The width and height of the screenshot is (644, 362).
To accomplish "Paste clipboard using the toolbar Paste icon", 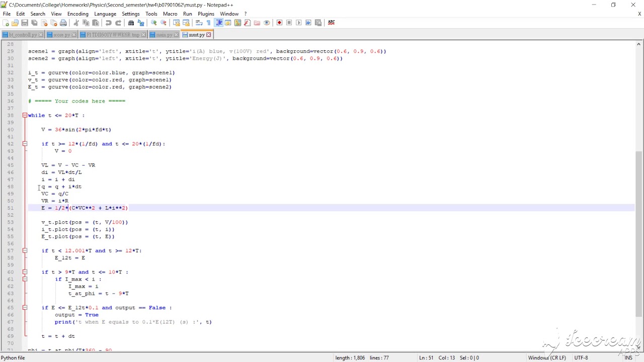I will (x=96, y=23).
